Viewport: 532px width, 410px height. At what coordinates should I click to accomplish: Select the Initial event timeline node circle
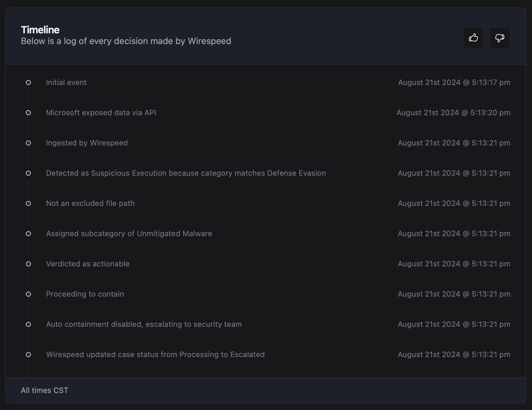(x=28, y=82)
